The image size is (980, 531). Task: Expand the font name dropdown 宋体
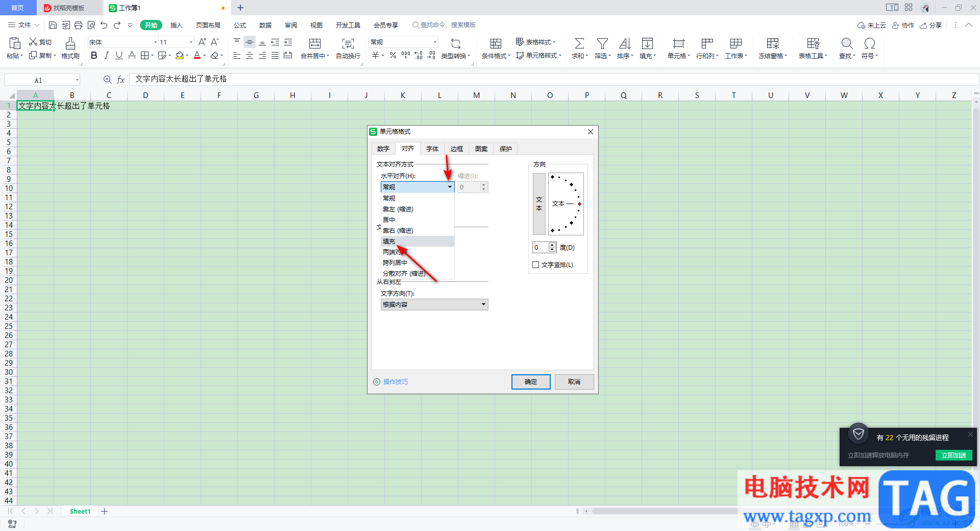(155, 42)
